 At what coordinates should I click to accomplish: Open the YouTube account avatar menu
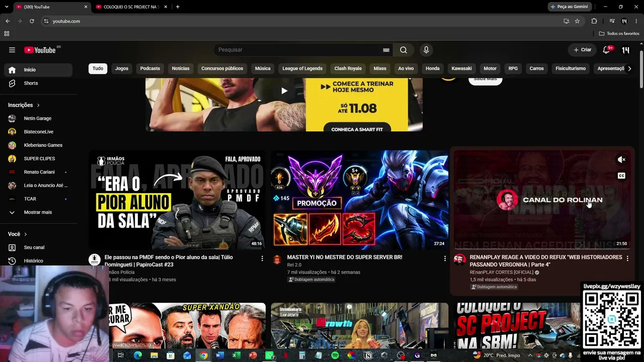pos(625,50)
